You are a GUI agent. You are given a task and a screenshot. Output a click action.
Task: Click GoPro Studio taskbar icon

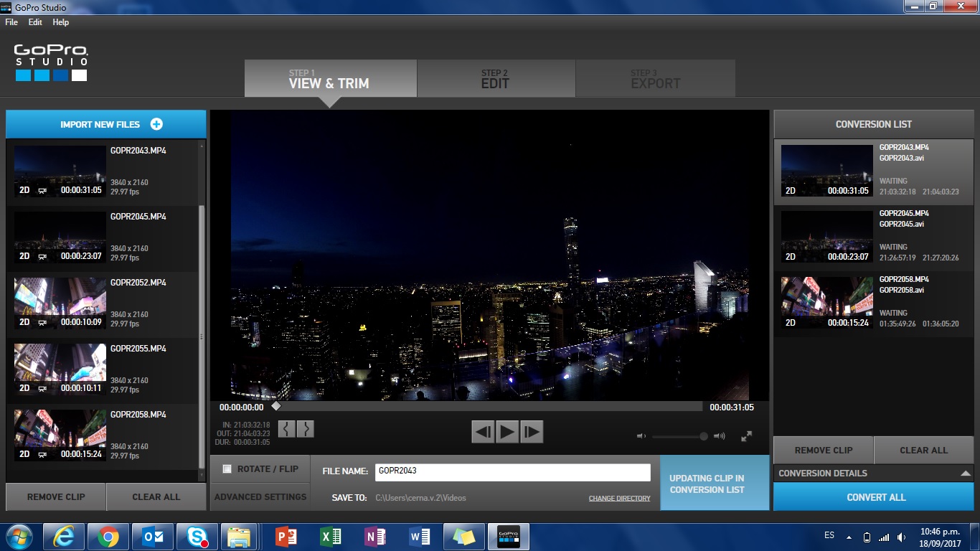(x=509, y=537)
